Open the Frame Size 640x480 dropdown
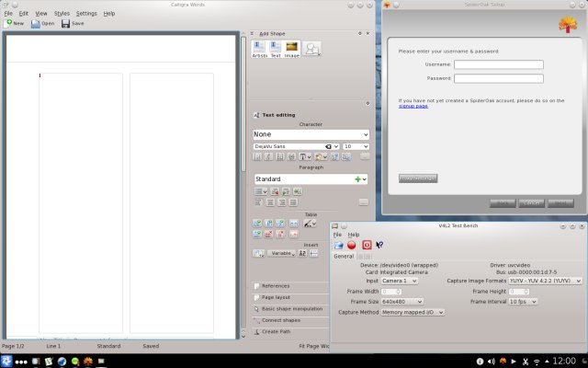Viewport: 588px width, 368px height. coord(401,301)
